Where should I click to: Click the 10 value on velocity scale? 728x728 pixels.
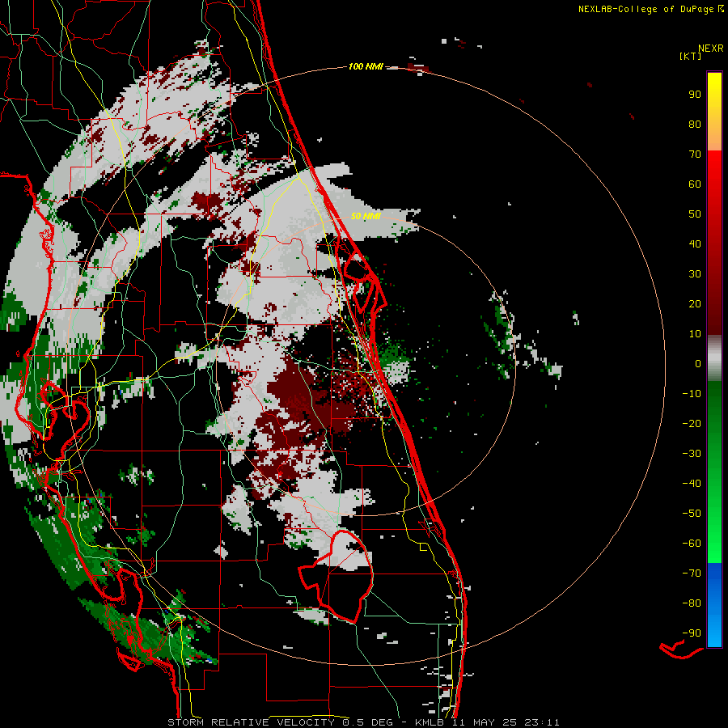(x=695, y=334)
